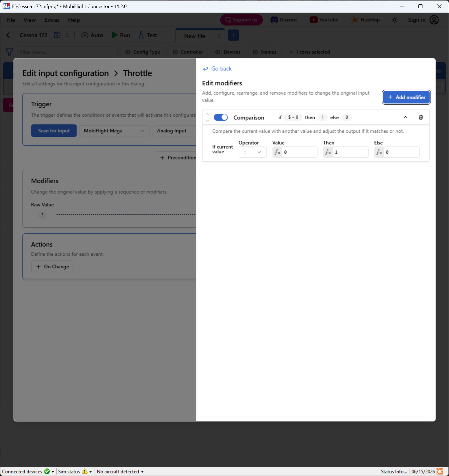
Task: Click the Throttle breadcrumb title
Action: 138,73
